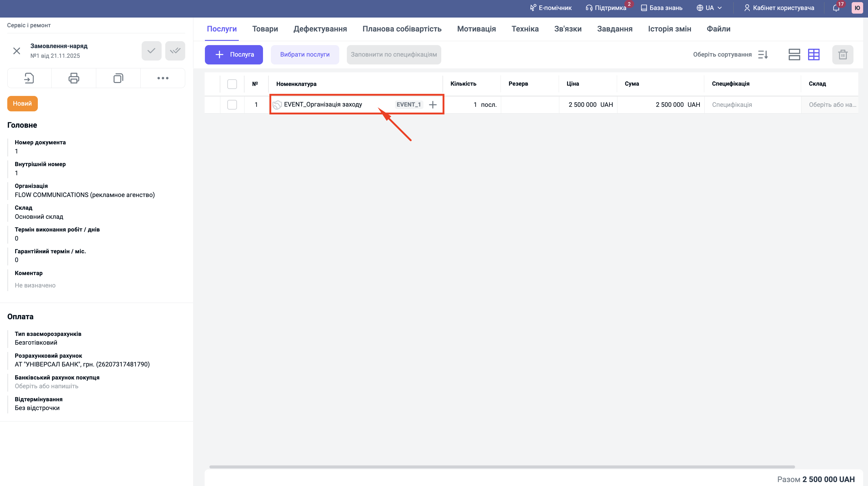Screen dimensions: 868x486
Task: Open the three-dots more actions menu
Action: pyautogui.click(x=163, y=78)
